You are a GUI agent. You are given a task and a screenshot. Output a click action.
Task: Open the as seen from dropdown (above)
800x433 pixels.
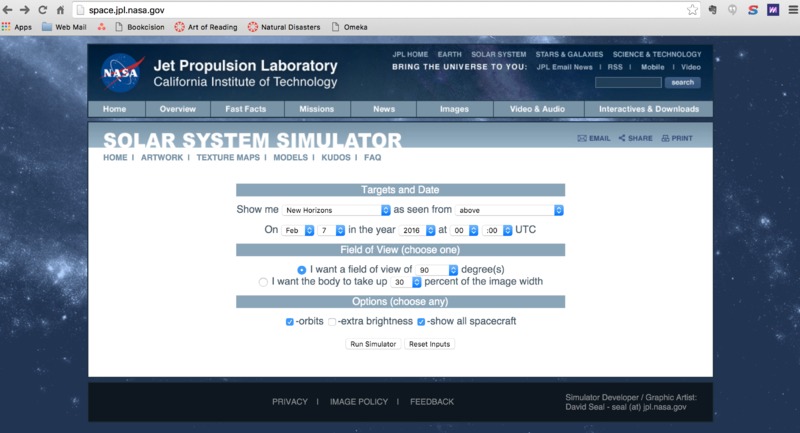tap(509, 210)
